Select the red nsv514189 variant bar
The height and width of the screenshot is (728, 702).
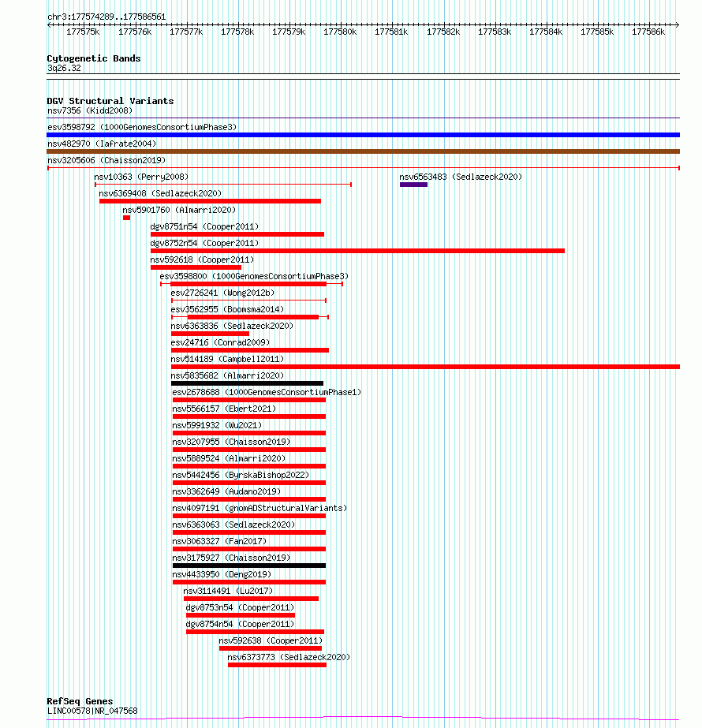(425, 367)
